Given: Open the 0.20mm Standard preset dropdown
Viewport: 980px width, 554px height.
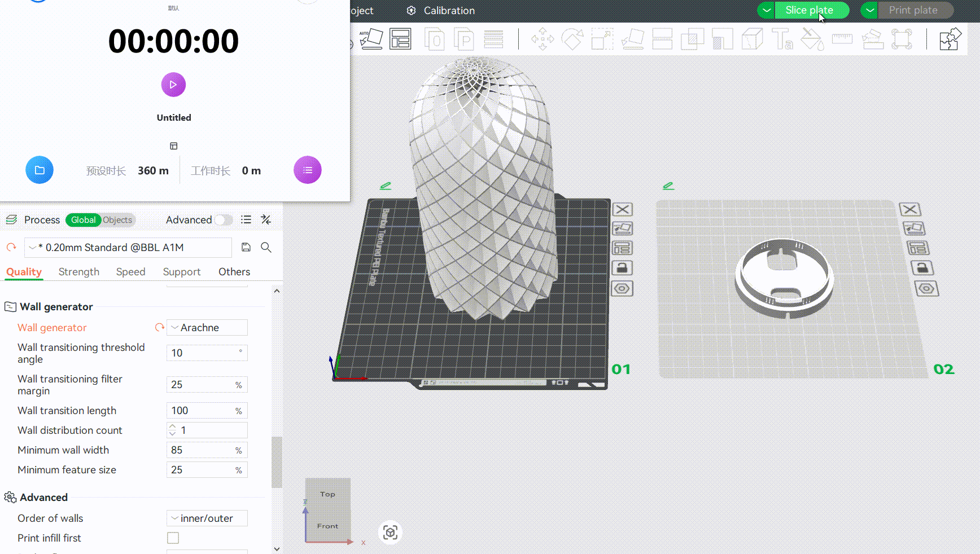Looking at the screenshot, I should (128, 247).
